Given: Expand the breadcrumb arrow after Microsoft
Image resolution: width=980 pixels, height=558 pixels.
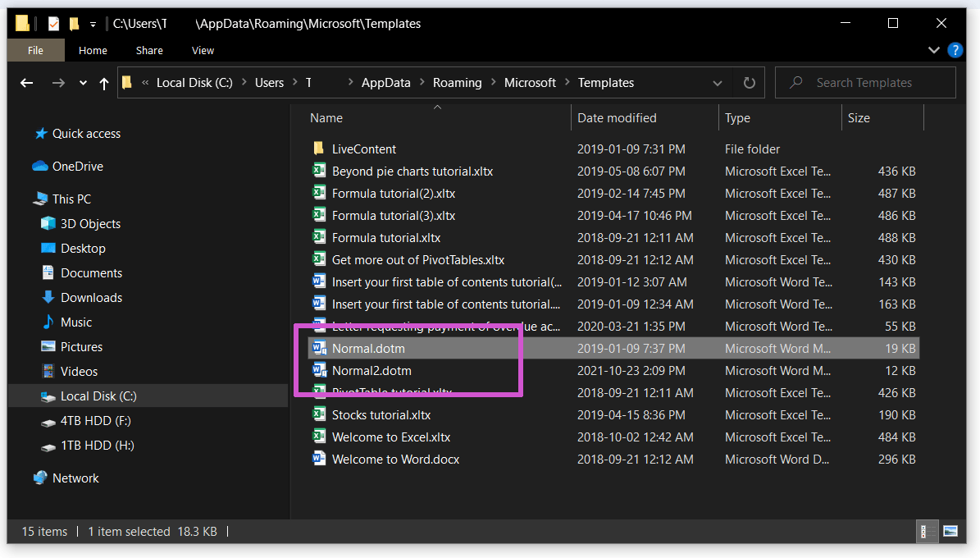Looking at the screenshot, I should click(x=567, y=83).
